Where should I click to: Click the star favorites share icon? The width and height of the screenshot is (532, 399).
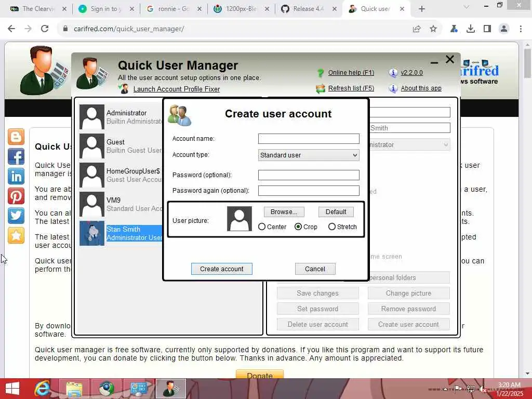pyautogui.click(x=16, y=235)
